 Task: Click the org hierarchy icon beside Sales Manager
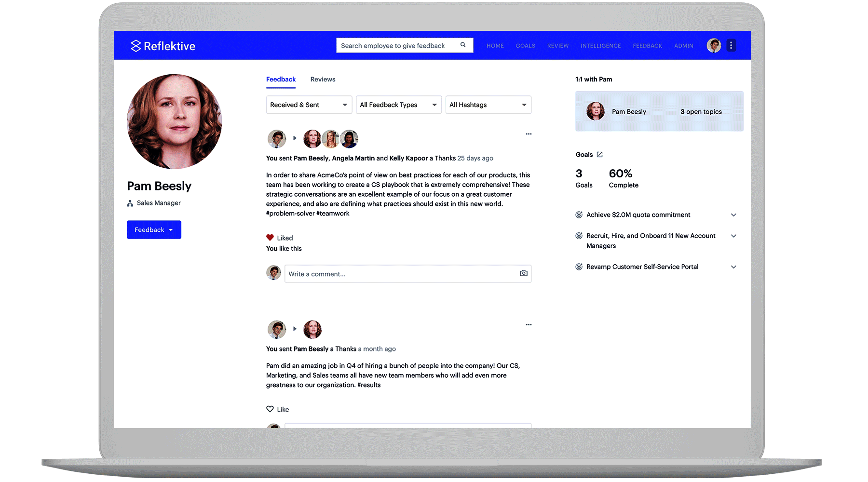coord(129,203)
